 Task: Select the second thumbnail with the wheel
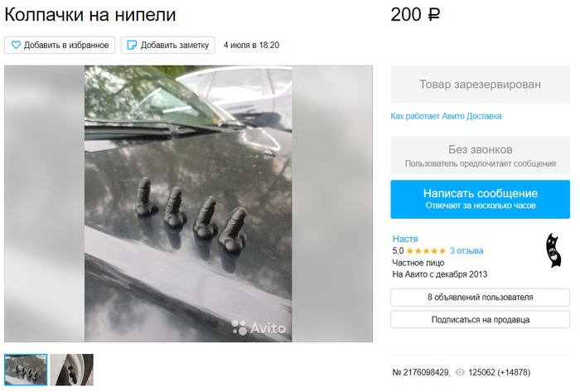72,370
